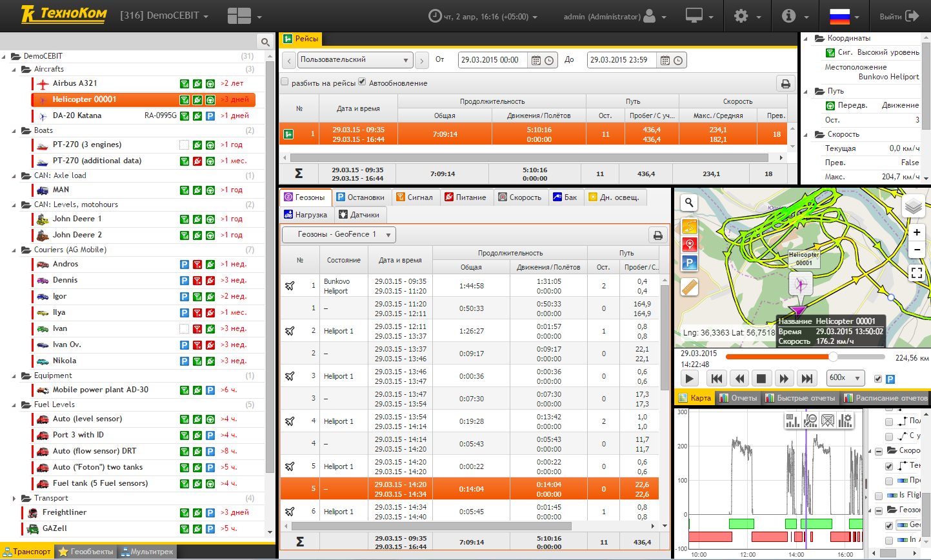
Task: Open the language flag dropdown
Action: coord(845,16)
